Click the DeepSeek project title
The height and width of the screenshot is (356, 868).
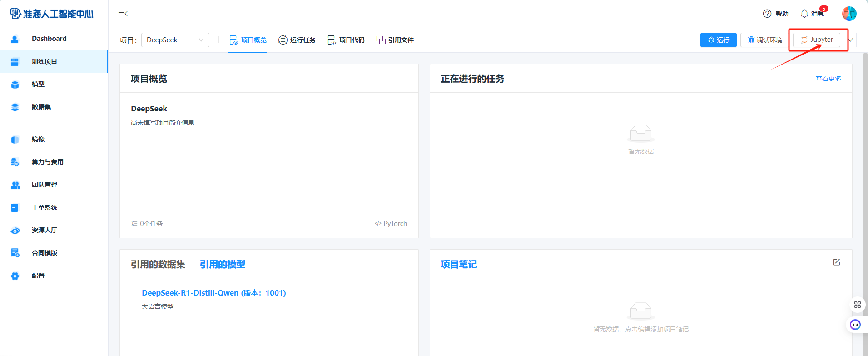point(149,109)
